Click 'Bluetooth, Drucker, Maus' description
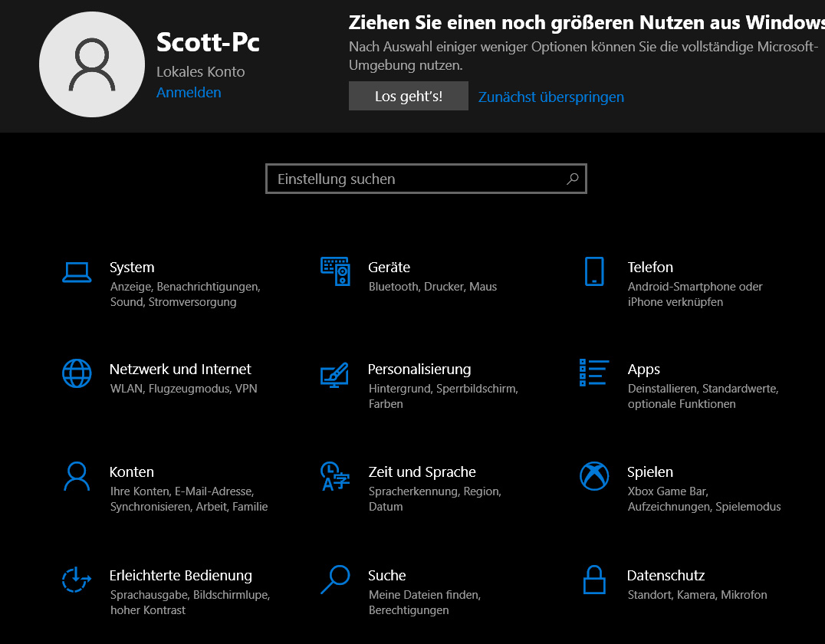Viewport: 825px width, 644px height. (433, 287)
